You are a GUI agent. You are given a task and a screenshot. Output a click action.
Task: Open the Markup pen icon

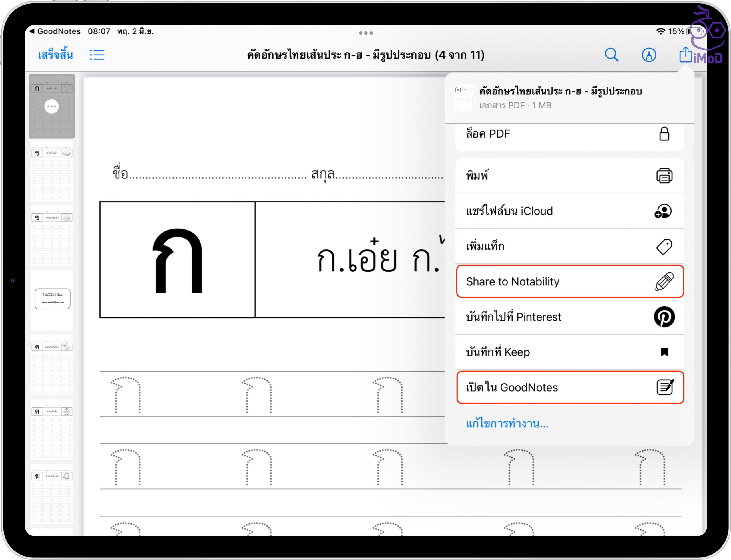[x=649, y=55]
